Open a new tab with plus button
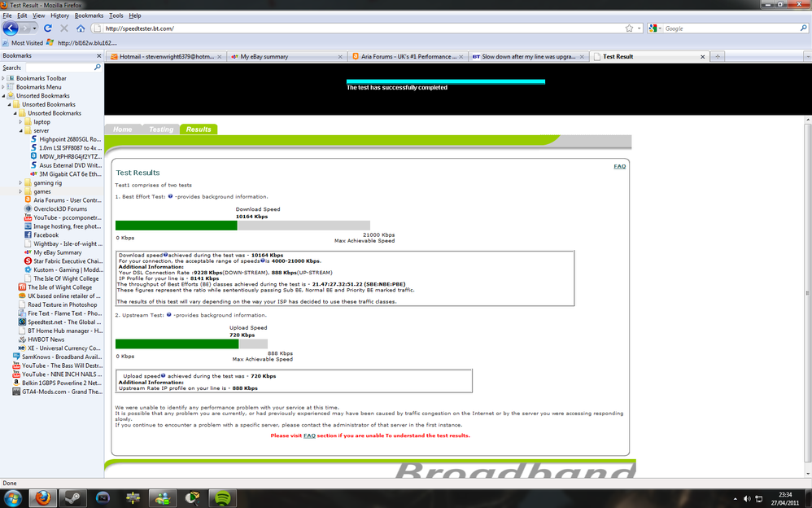812x508 pixels. [718, 56]
